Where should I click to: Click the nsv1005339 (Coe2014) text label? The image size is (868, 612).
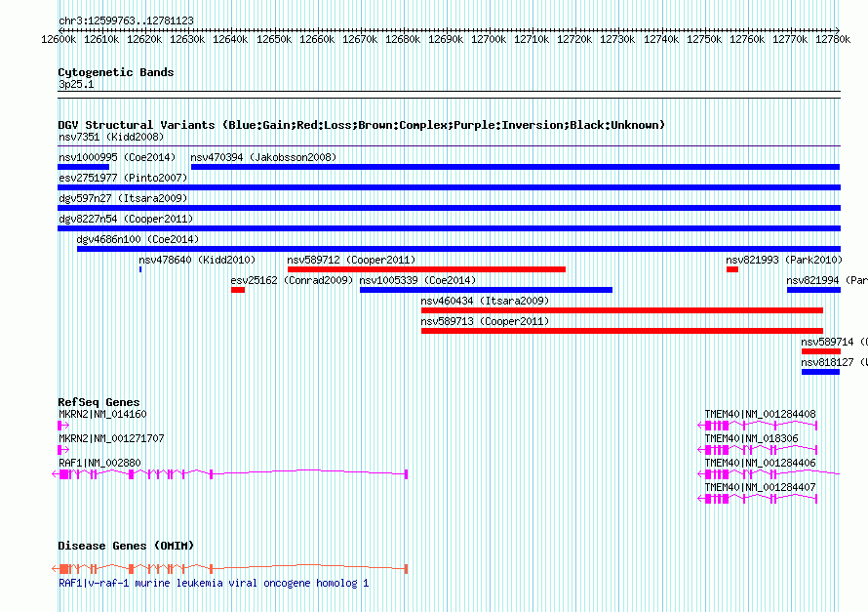pos(418,280)
